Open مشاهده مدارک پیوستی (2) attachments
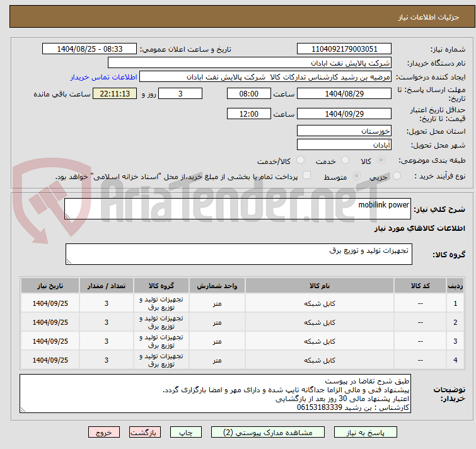 268,433
